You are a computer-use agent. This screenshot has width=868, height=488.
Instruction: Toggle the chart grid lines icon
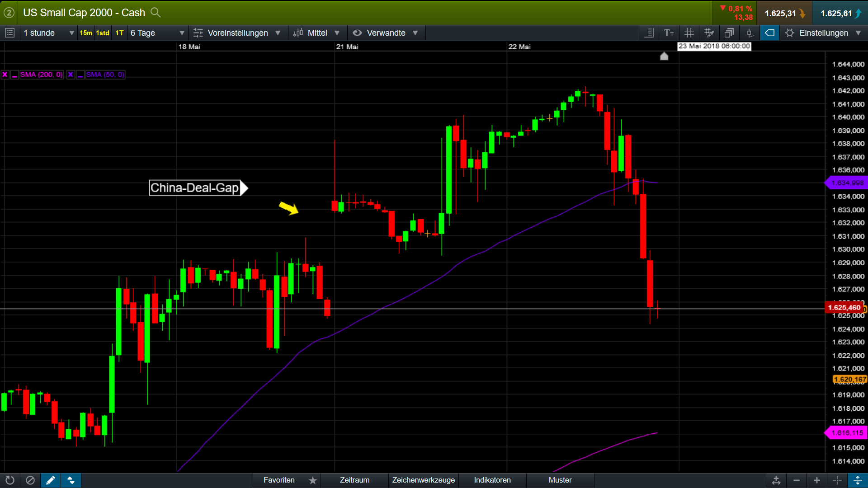pyautogui.click(x=689, y=33)
